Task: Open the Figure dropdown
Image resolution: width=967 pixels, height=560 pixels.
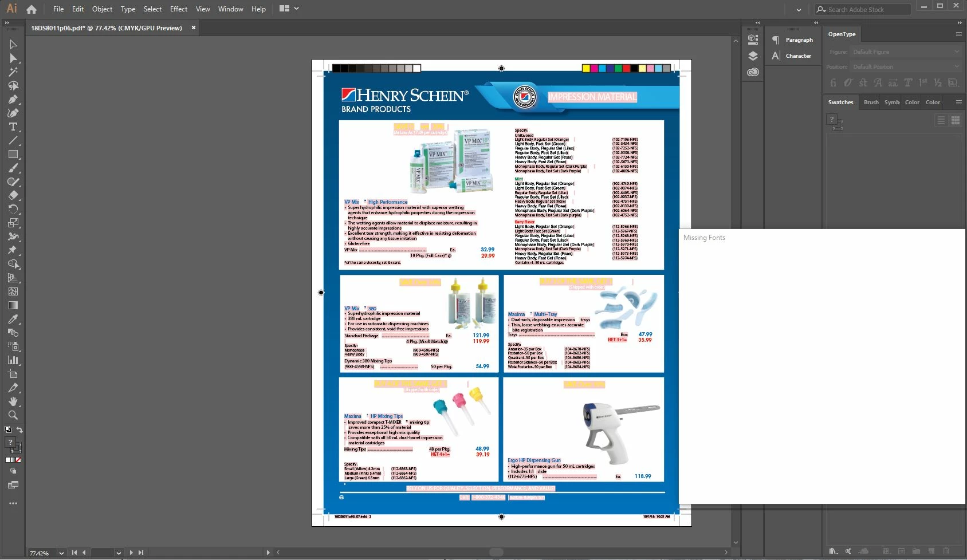Action: [906, 52]
